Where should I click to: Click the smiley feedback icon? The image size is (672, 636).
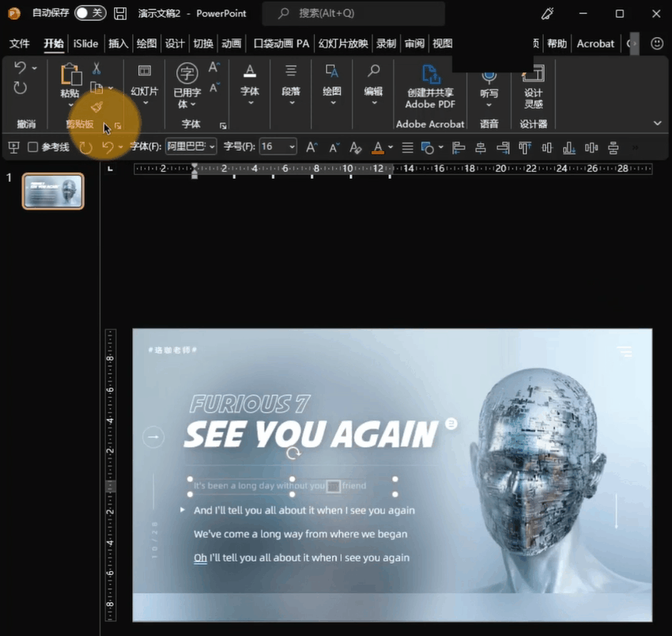click(x=656, y=44)
